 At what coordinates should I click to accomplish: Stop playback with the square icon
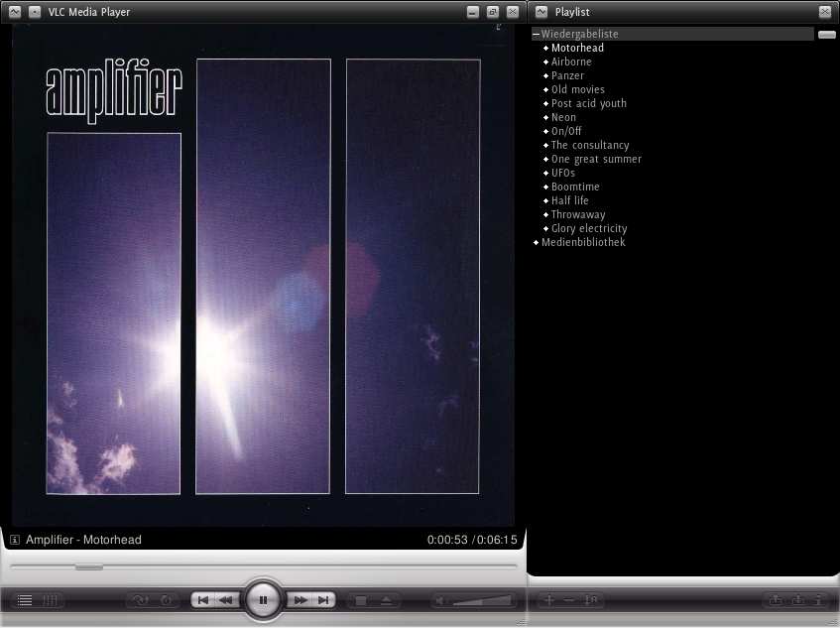click(x=361, y=600)
